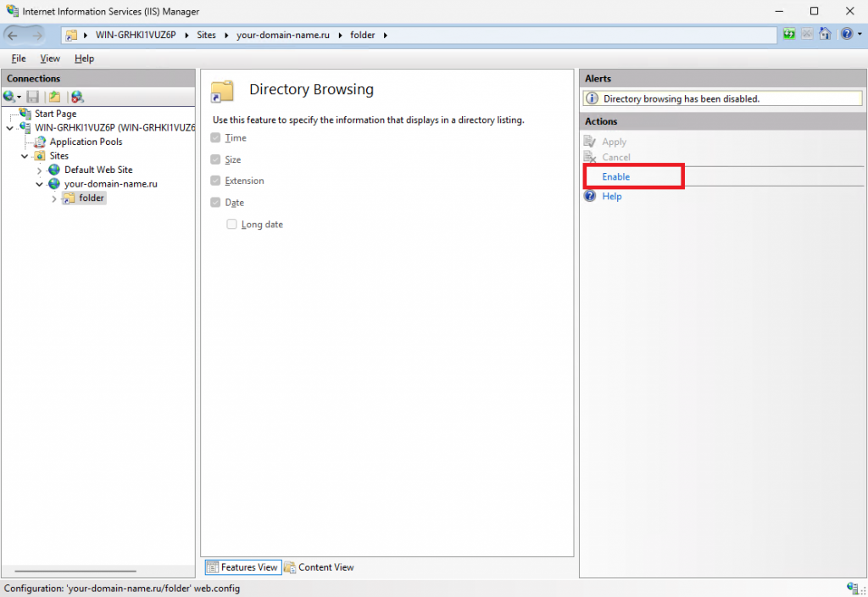Screen dimensions: 868x597
Task: Click the Create New Connection globe icon
Action: [x=9, y=97]
